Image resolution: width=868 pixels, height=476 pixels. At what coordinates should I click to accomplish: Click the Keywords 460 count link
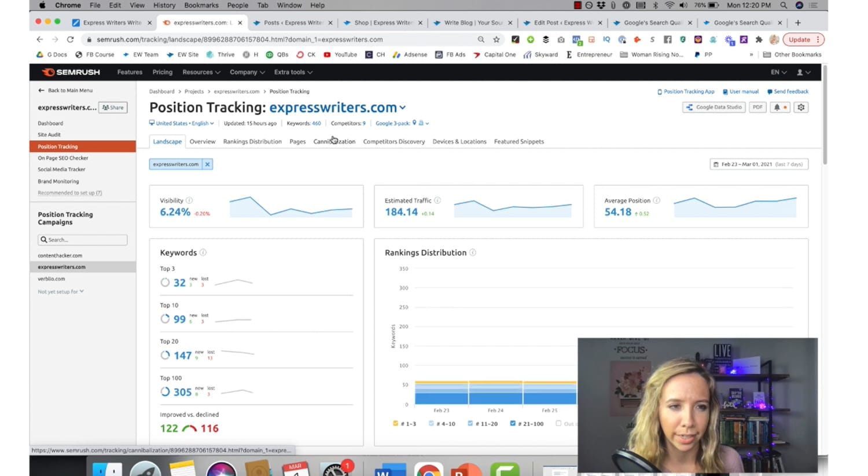tap(316, 123)
